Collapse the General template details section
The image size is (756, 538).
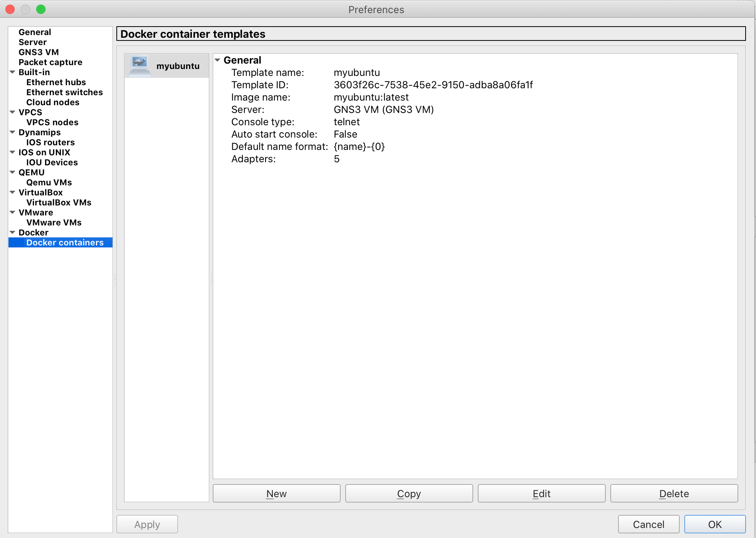pos(218,60)
